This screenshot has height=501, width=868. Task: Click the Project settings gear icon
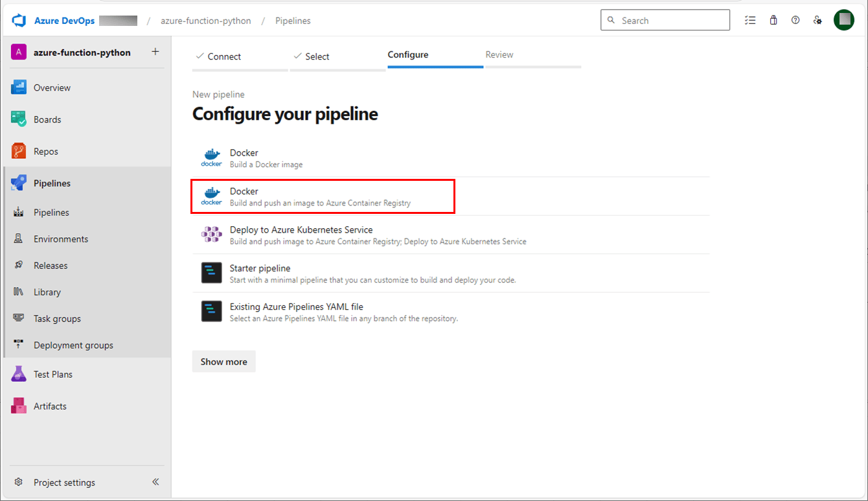point(19,482)
